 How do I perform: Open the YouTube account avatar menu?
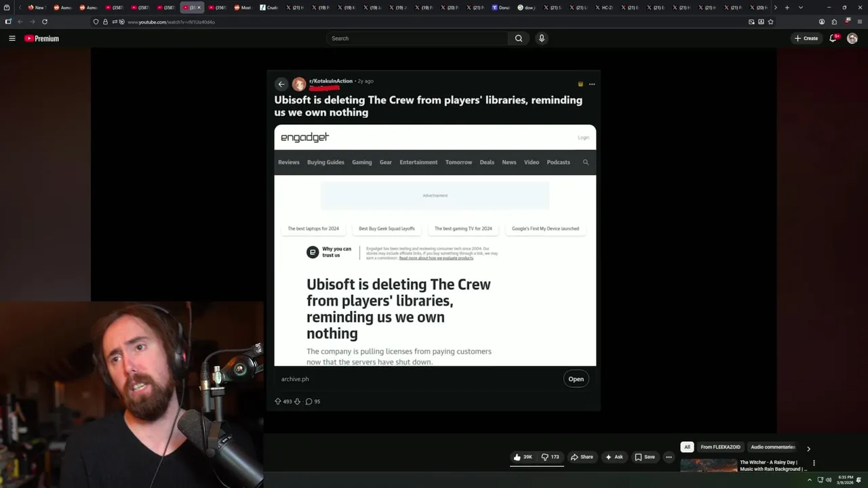click(852, 39)
